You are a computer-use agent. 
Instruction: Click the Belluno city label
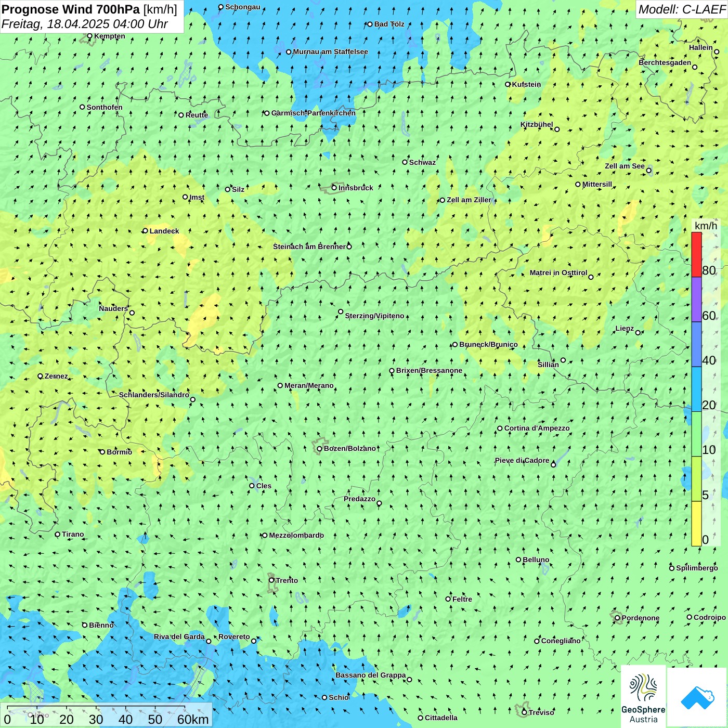click(536, 560)
